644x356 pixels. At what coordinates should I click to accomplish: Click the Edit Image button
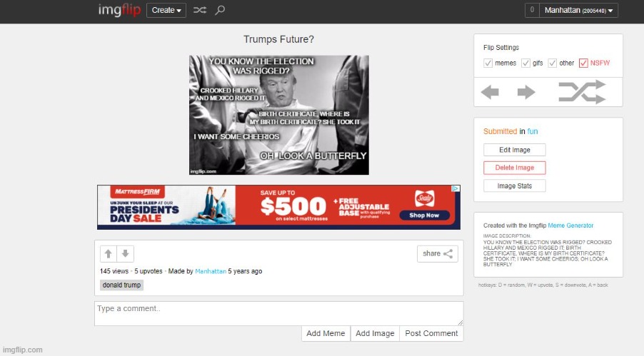(515, 150)
